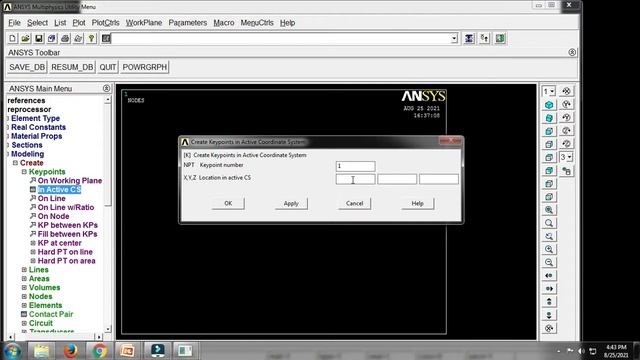Open File Explorer from the taskbar
The image size is (640, 360).
(41, 351)
